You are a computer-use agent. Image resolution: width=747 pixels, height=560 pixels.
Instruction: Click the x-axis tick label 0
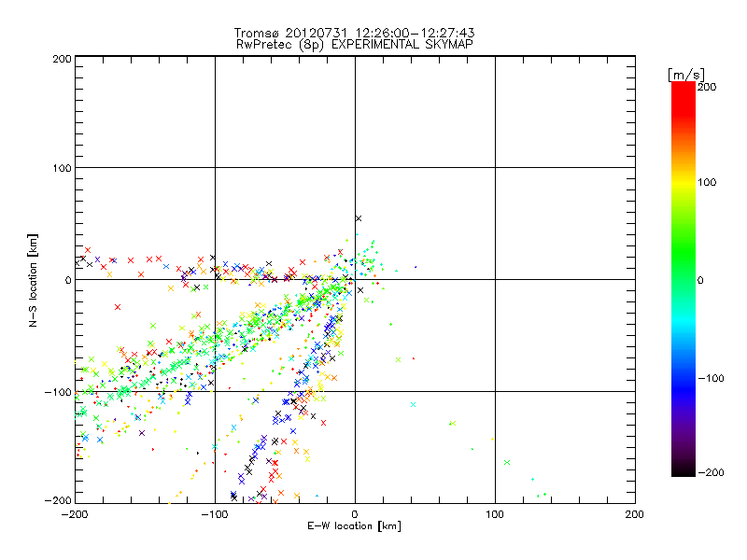click(355, 514)
